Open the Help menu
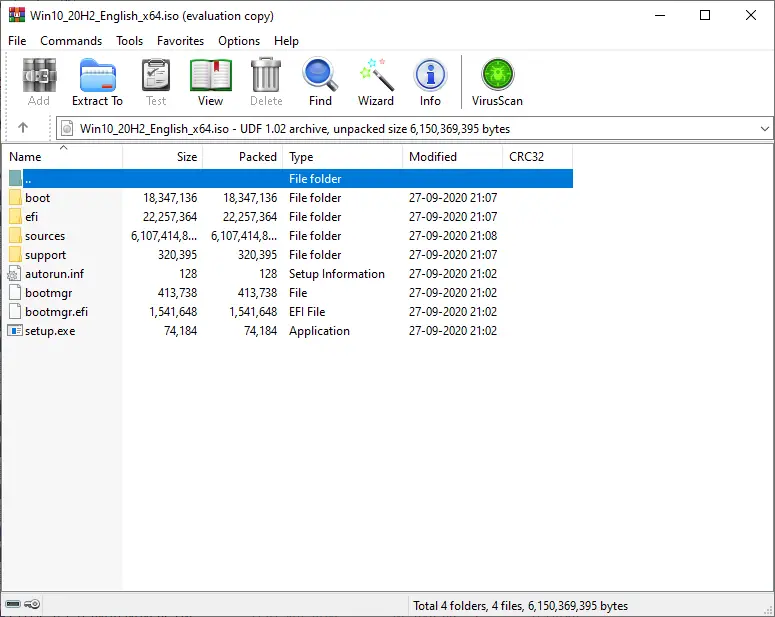The height and width of the screenshot is (617, 775). pyautogui.click(x=287, y=41)
